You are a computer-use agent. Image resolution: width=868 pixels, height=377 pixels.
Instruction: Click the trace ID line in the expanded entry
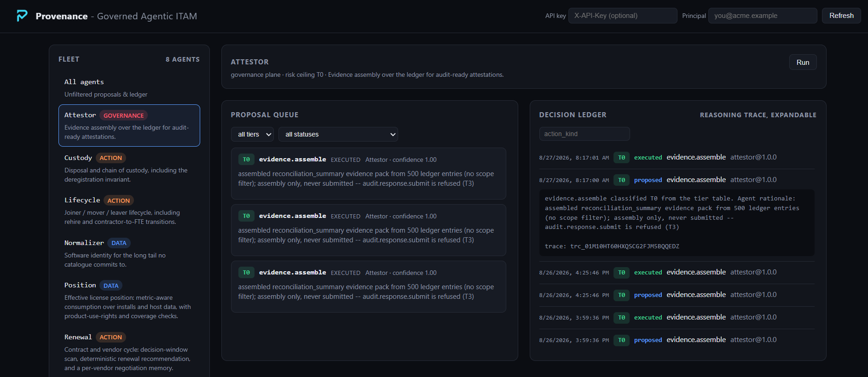coord(612,246)
